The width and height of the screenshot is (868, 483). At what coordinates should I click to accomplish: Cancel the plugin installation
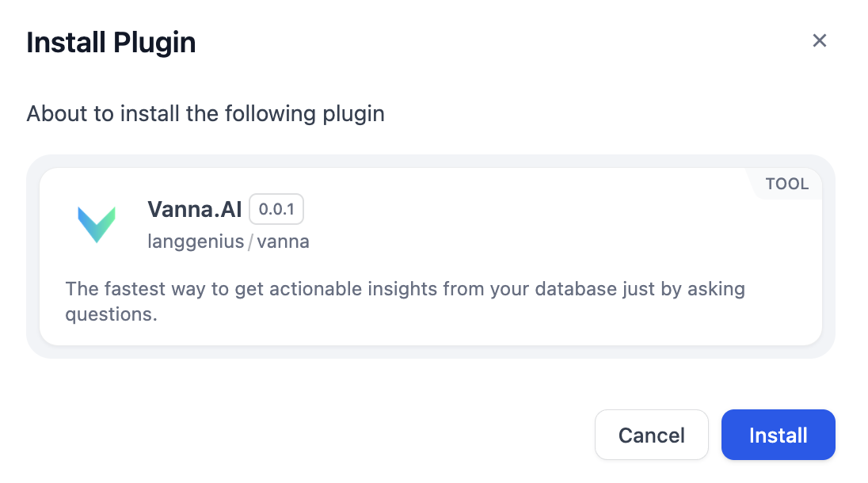651,435
